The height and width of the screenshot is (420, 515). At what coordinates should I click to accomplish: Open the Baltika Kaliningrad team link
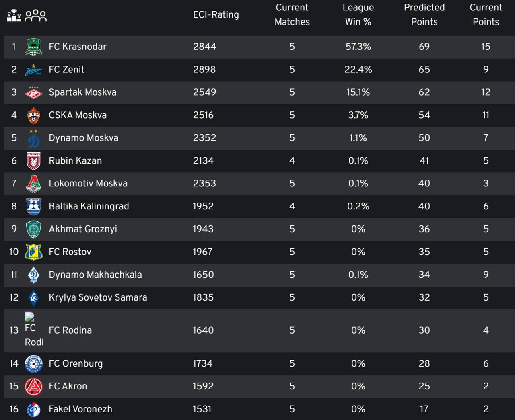89,207
